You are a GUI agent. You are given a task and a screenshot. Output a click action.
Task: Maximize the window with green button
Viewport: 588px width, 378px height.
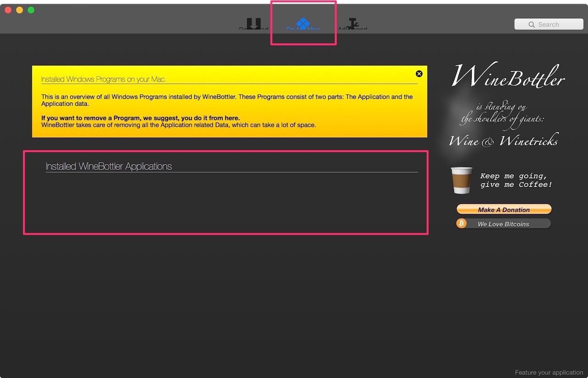[31, 10]
